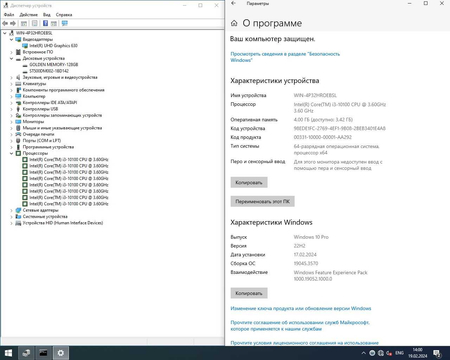Open the Безопасность Windows details link
The image size is (450, 360).
click(285, 57)
